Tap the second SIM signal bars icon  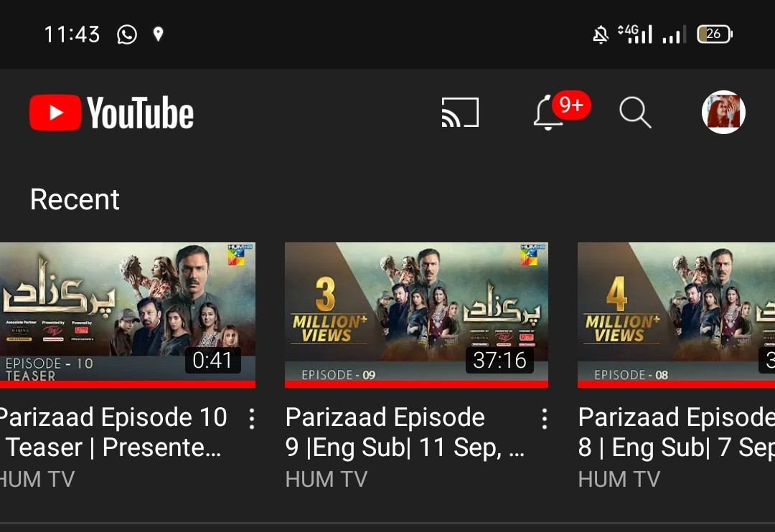(674, 34)
